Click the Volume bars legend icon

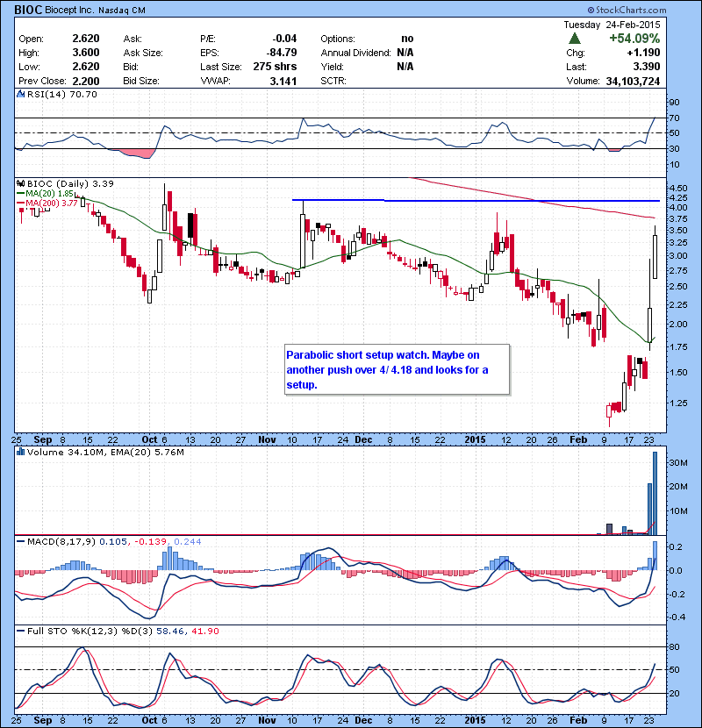[20, 452]
